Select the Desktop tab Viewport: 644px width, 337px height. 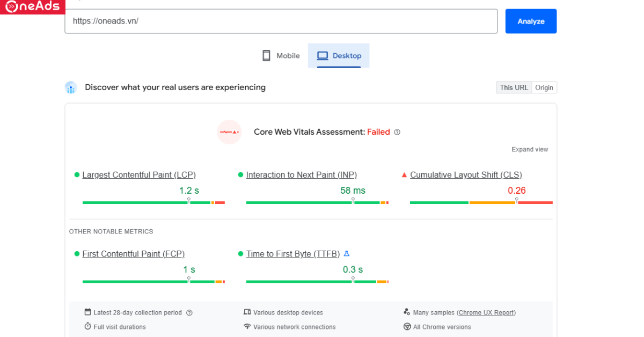tap(339, 56)
